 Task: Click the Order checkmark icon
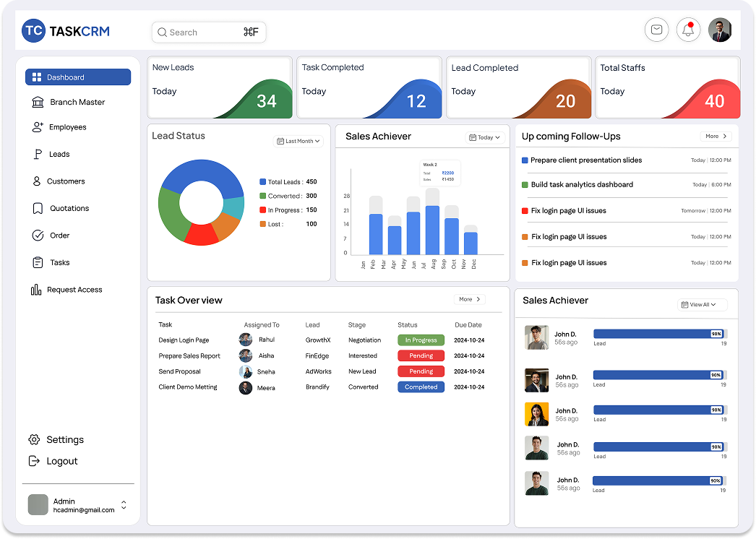(x=38, y=236)
